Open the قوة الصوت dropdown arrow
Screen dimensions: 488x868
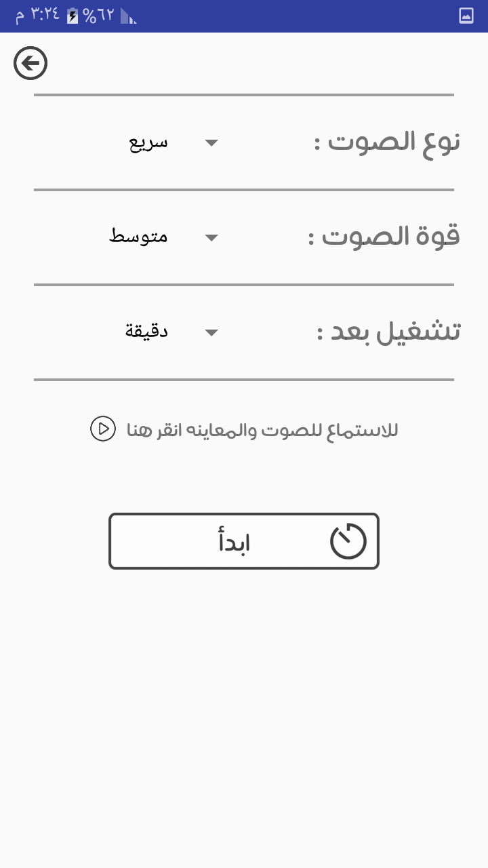click(211, 237)
